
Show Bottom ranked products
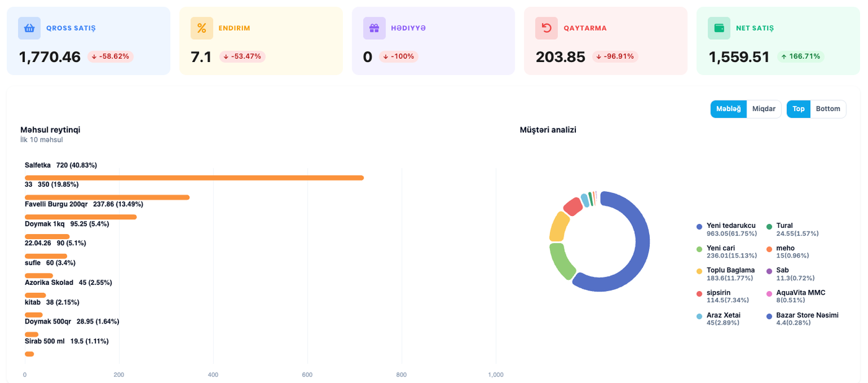pos(828,109)
